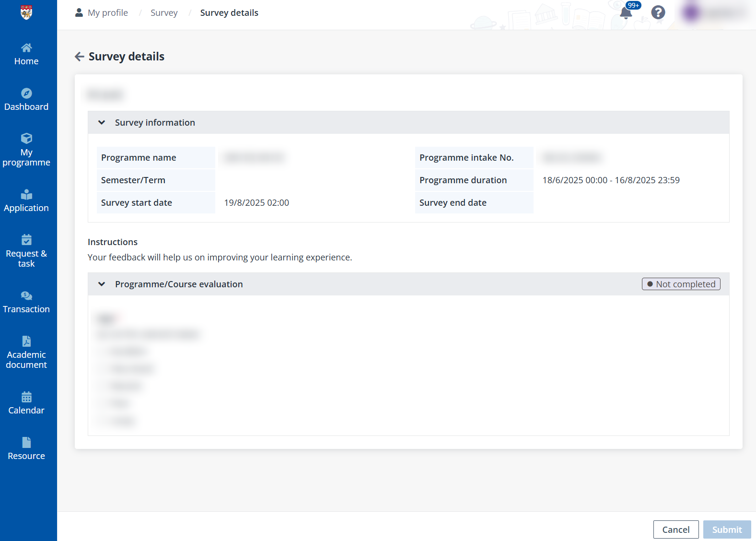Click the back arrow beside Survey details
The width and height of the screenshot is (756, 541).
click(x=80, y=57)
